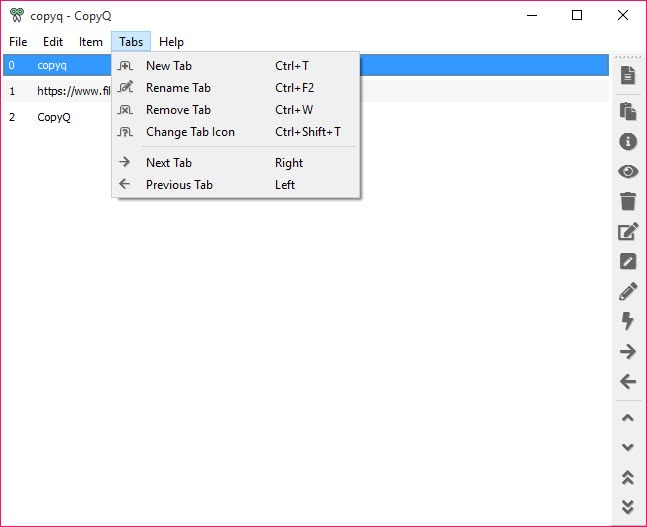Delete item using the trash icon
This screenshot has width=647, height=527.
coord(628,201)
